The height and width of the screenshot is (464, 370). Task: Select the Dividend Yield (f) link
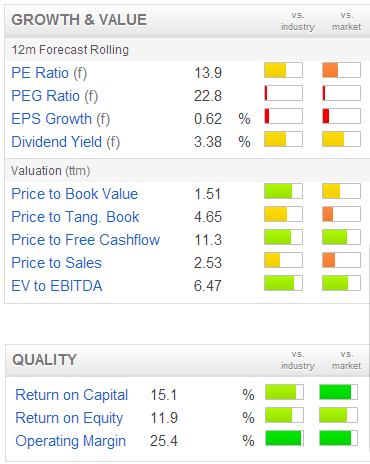click(66, 142)
